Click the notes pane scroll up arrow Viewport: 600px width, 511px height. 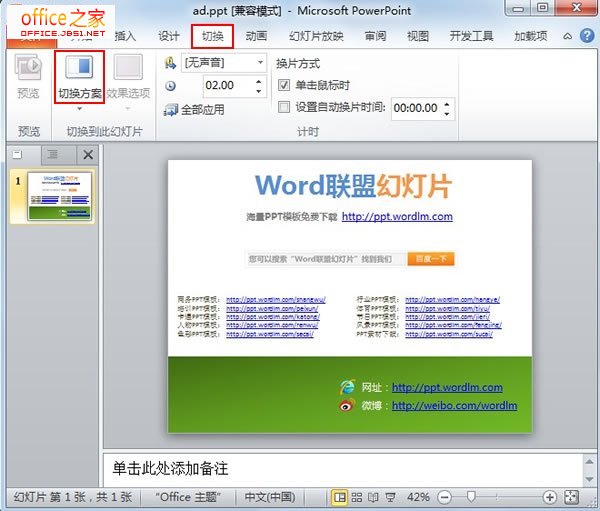[589, 462]
